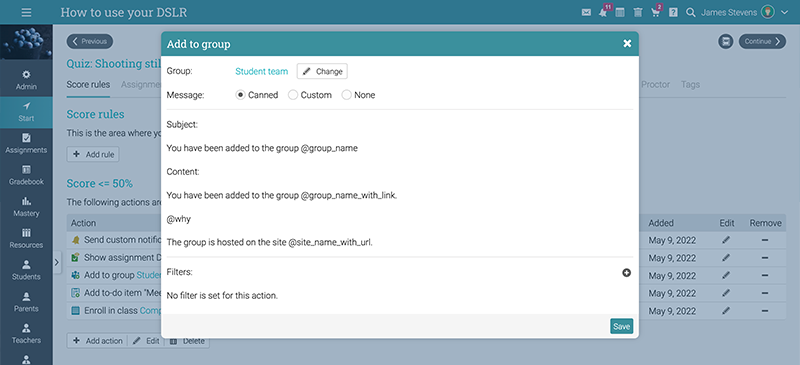This screenshot has height=365, width=800.
Task: Click the @why placeholder text
Action: click(179, 219)
